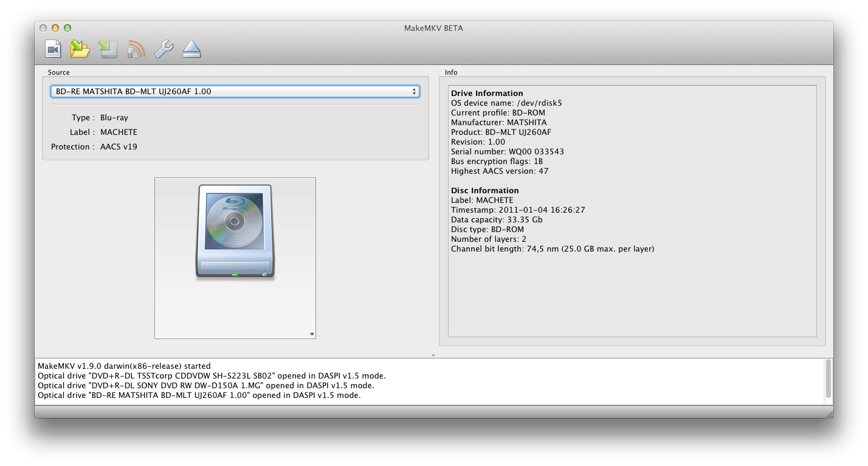Click the 'Protection : AACS v19' text
Image resolution: width=868 pixels, height=466 pixels.
(x=94, y=147)
